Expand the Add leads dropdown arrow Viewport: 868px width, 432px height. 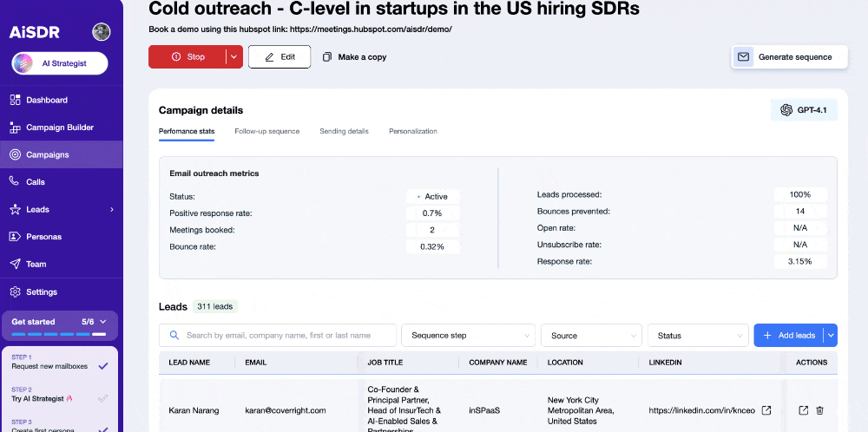[x=831, y=336]
